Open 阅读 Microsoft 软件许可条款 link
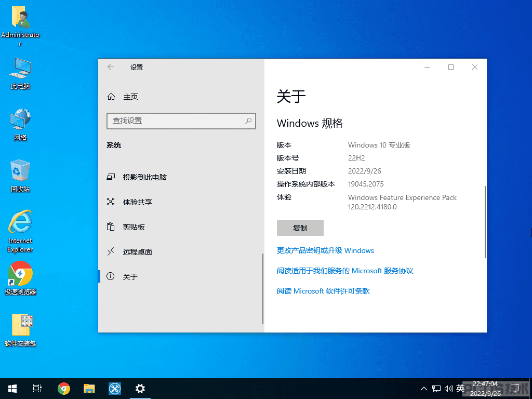The image size is (532, 399). tap(323, 291)
